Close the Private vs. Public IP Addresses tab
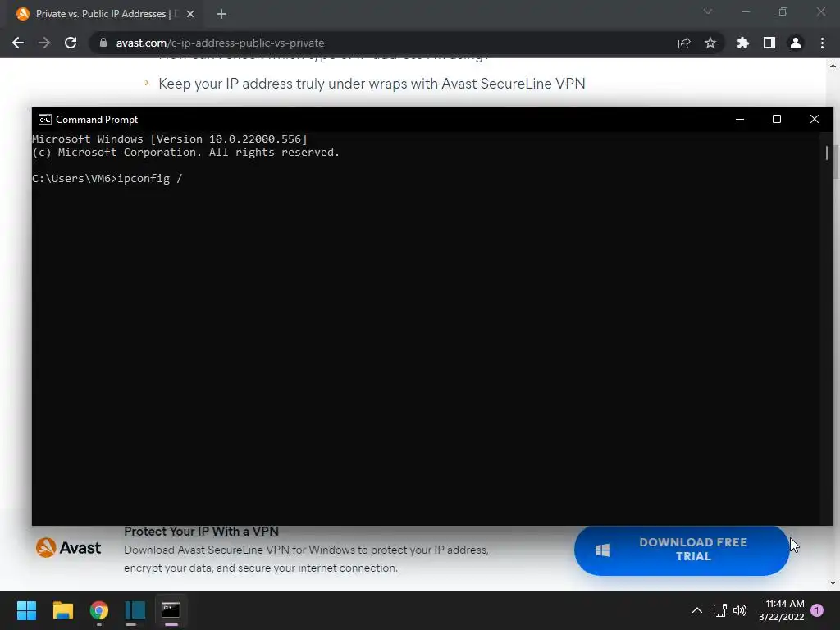The image size is (840, 630). pos(190,14)
